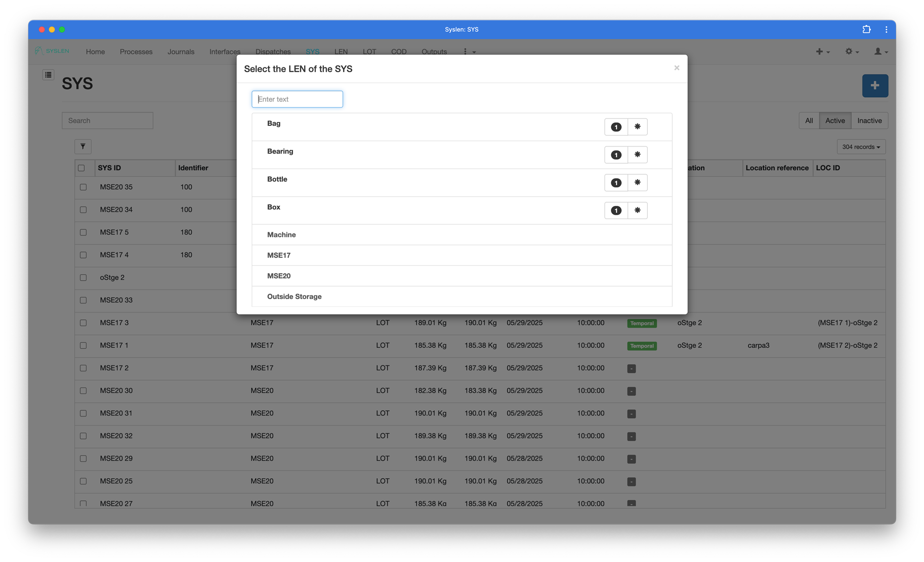The width and height of the screenshot is (924, 562).
Task: Expand the 304 records dropdown
Action: click(x=860, y=147)
